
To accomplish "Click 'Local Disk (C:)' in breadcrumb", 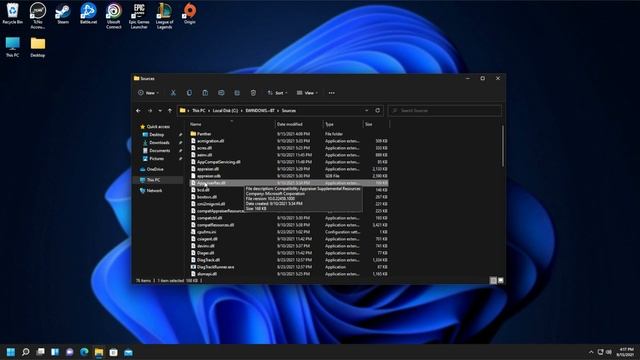I will point(225,111).
